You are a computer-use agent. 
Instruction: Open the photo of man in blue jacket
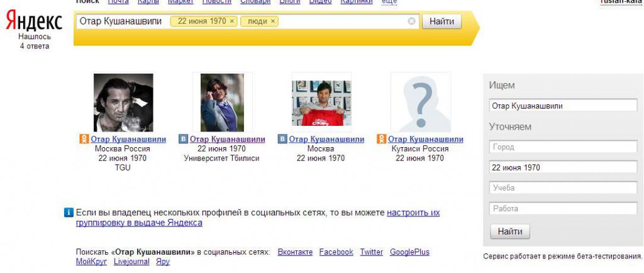pyautogui.click(x=222, y=103)
